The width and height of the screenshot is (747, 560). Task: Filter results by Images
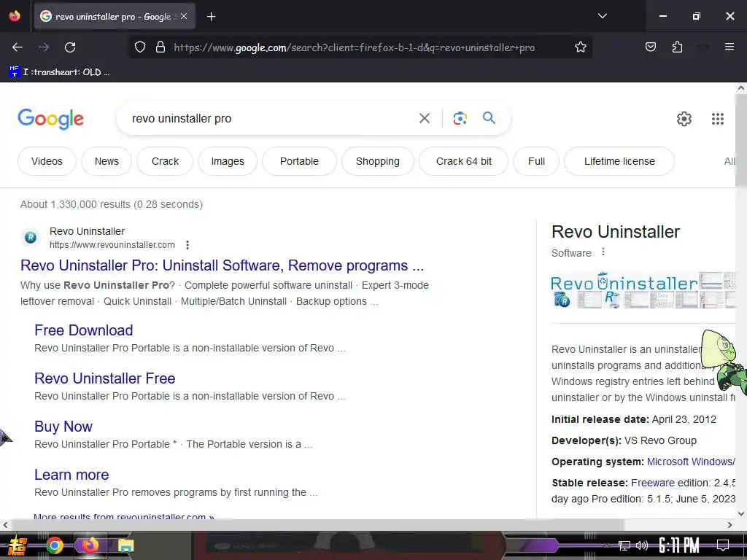pos(228,161)
